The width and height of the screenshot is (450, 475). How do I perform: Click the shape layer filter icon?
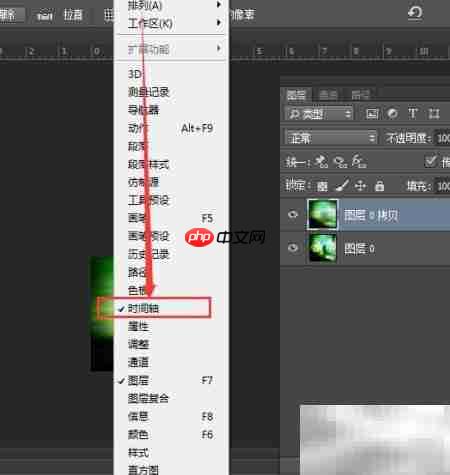[434, 114]
